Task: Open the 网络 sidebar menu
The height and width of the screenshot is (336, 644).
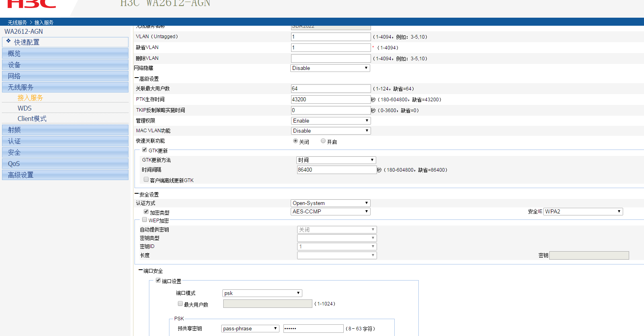Action: pyautogui.click(x=65, y=76)
